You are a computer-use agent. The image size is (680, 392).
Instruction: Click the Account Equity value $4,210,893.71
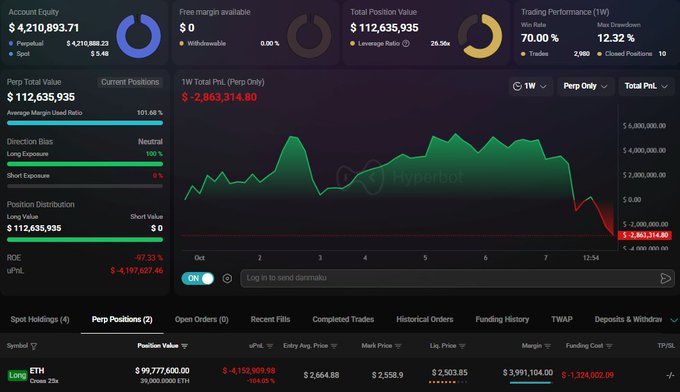pyautogui.click(x=44, y=28)
